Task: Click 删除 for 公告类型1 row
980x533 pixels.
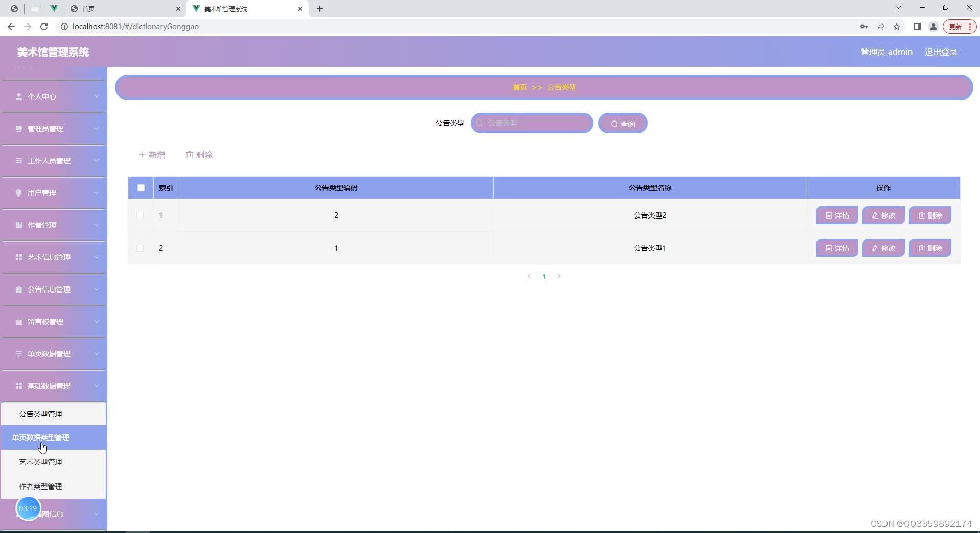Action: [930, 248]
